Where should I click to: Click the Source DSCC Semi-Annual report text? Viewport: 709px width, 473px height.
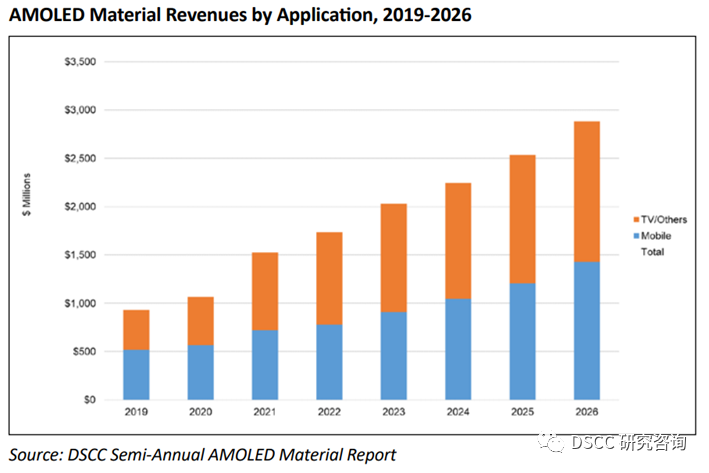tap(203, 455)
